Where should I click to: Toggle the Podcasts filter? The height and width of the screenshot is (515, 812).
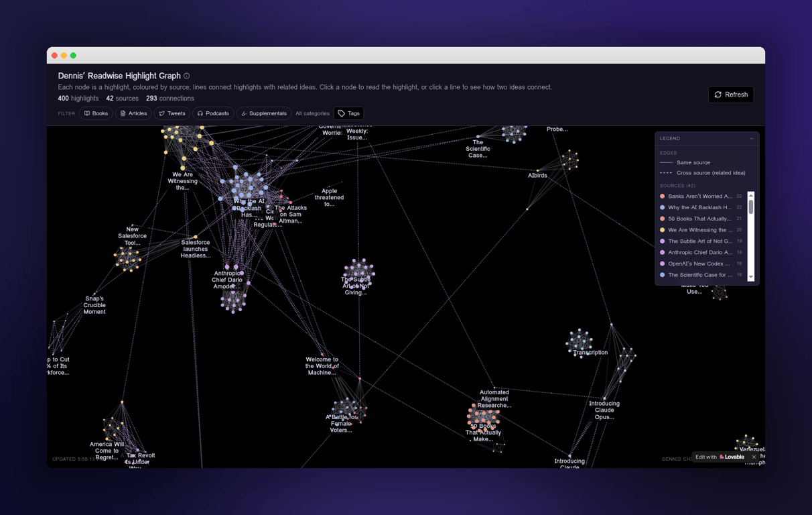pyautogui.click(x=213, y=113)
